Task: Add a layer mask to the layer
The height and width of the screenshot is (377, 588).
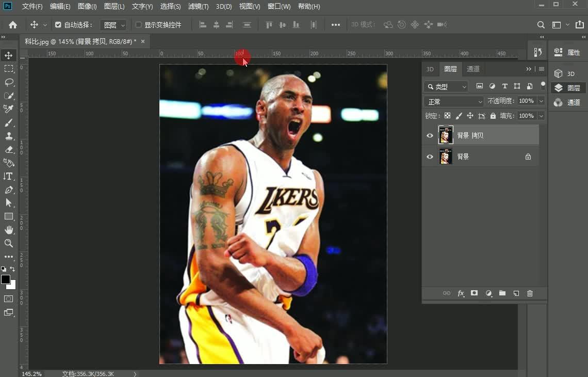Action: tap(474, 293)
